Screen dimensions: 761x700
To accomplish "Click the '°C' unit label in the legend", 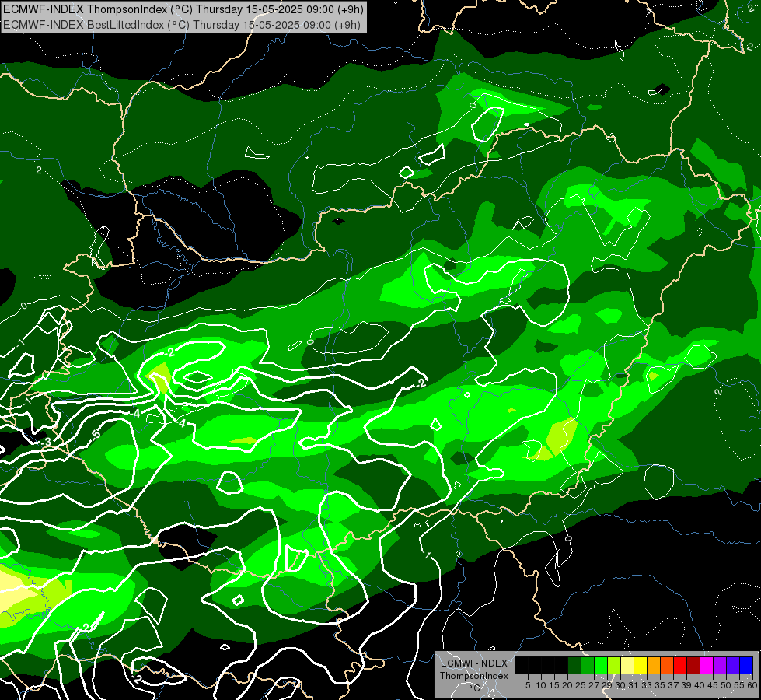I will pyautogui.click(x=475, y=688).
